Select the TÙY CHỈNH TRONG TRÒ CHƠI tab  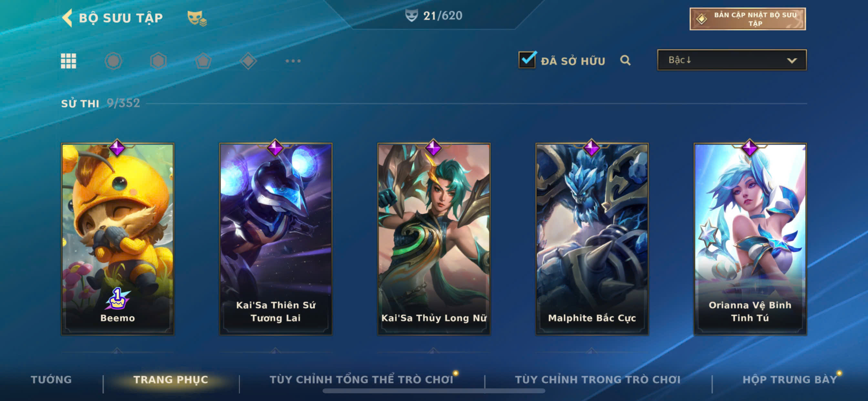coord(597,379)
